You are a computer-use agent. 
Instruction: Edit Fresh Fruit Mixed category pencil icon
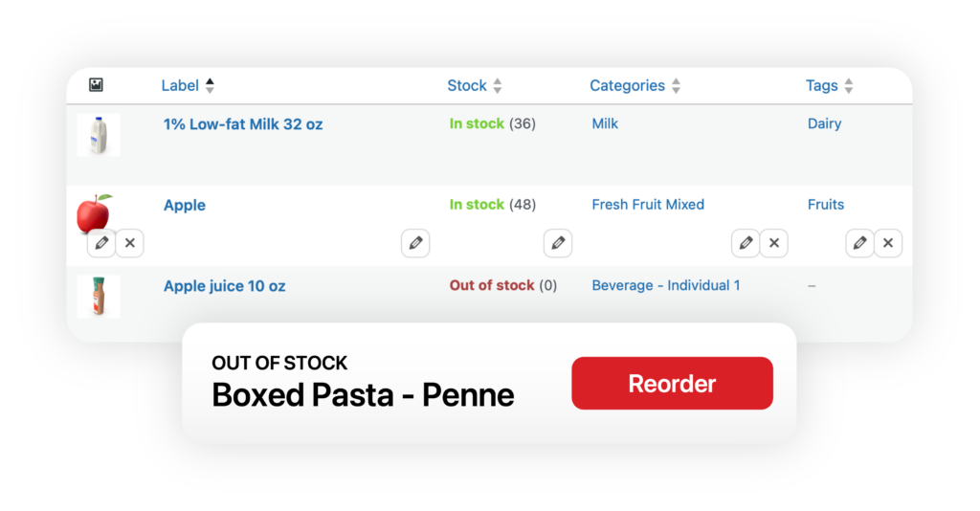tap(746, 243)
